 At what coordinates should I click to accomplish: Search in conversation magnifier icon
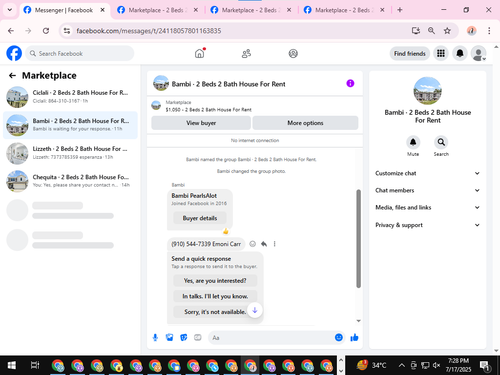click(441, 142)
